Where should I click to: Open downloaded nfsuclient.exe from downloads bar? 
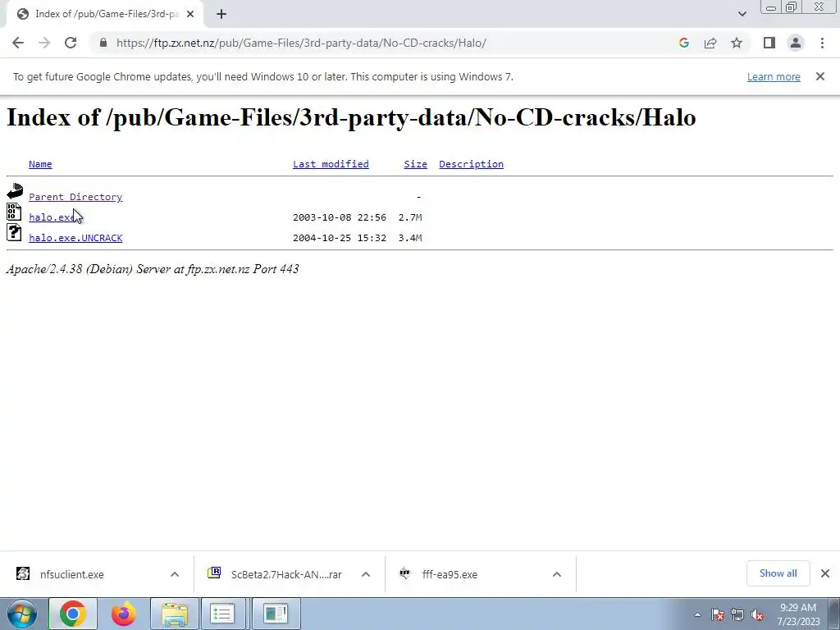point(71,574)
